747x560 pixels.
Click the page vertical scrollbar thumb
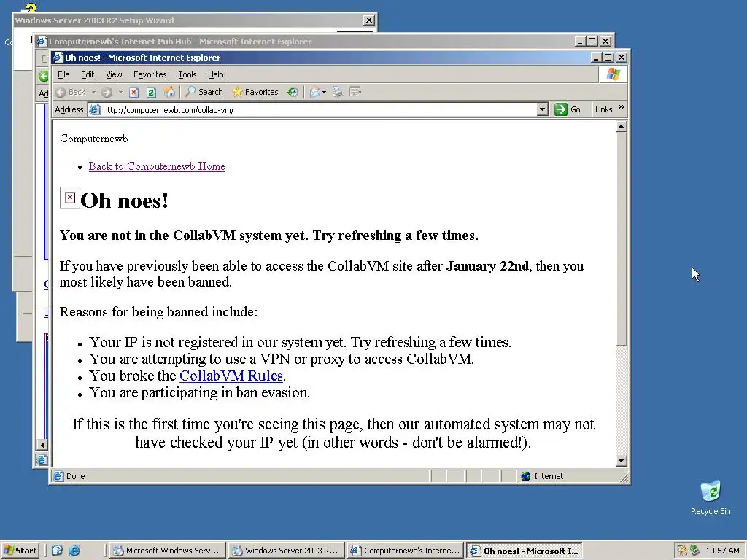click(x=621, y=239)
